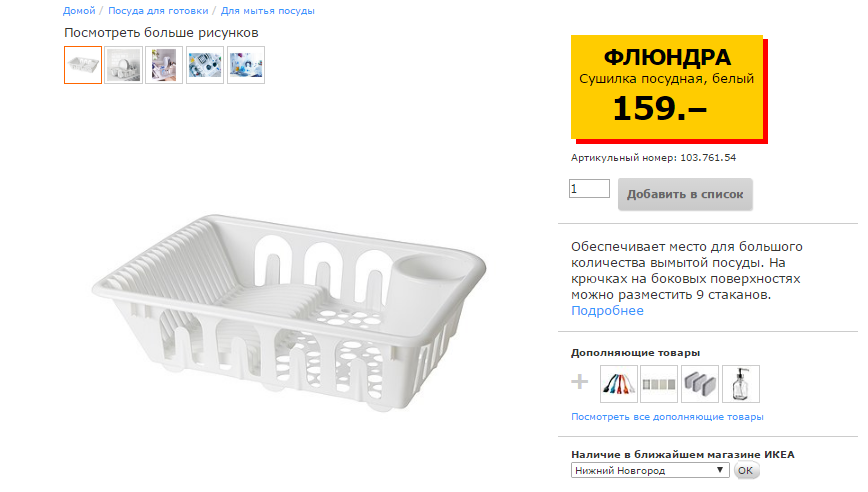View the fifth product thumbnail image
The width and height of the screenshot is (868, 492).
246,65
